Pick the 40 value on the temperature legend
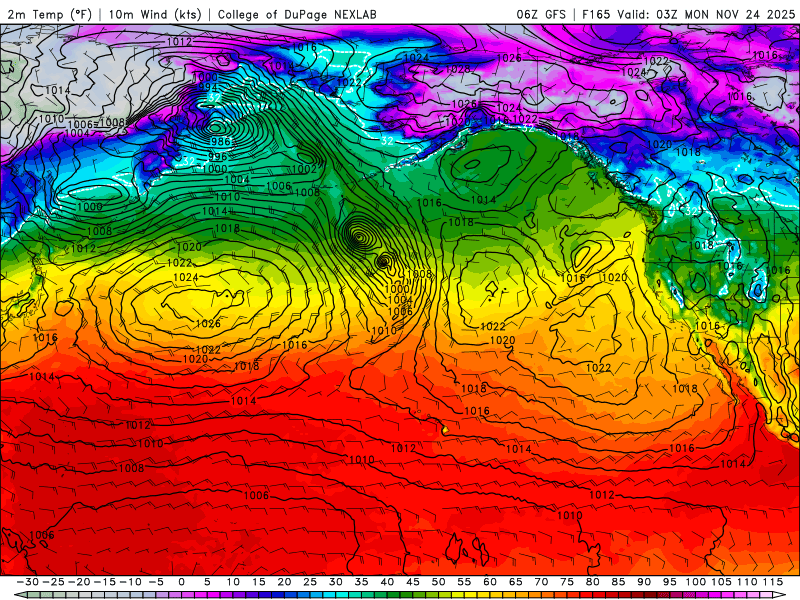Screen dimensions: 800x600 pos(387,582)
